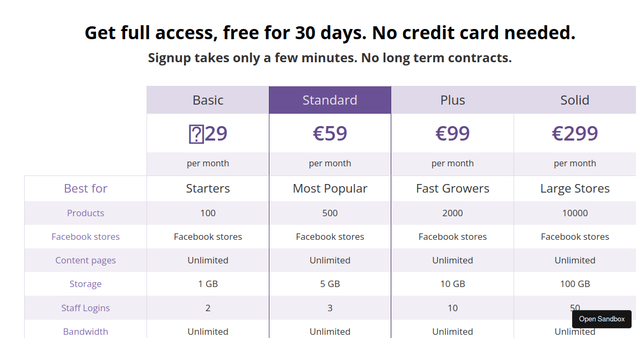Click the Open Sandbox button

pos(602,319)
